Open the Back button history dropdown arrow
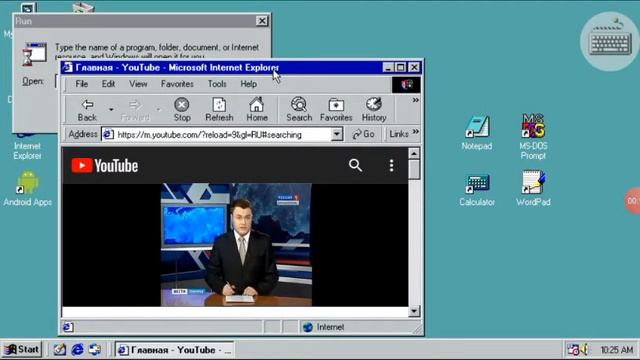Image resolution: width=640 pixels, height=360 pixels. click(111, 109)
